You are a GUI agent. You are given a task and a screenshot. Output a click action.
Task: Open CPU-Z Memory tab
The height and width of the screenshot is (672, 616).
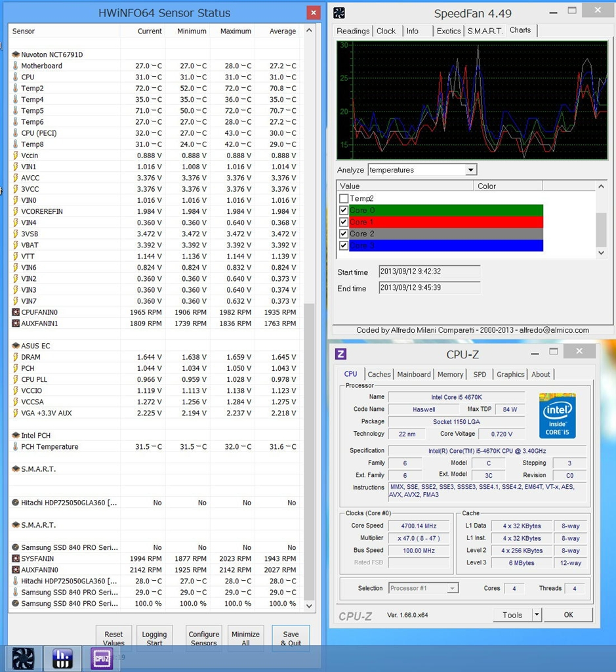coord(450,374)
